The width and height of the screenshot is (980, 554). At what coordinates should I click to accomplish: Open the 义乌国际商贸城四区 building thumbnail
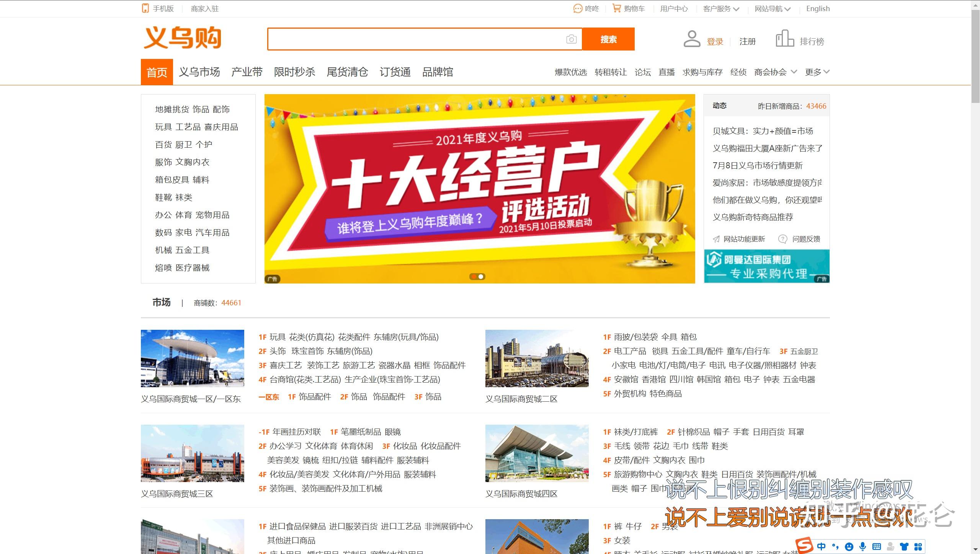point(537,453)
